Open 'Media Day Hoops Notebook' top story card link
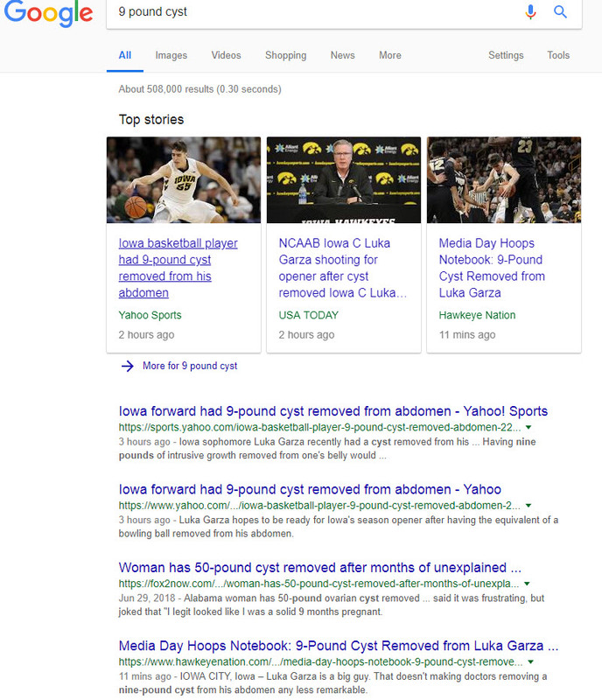602x700 pixels. pos(492,268)
